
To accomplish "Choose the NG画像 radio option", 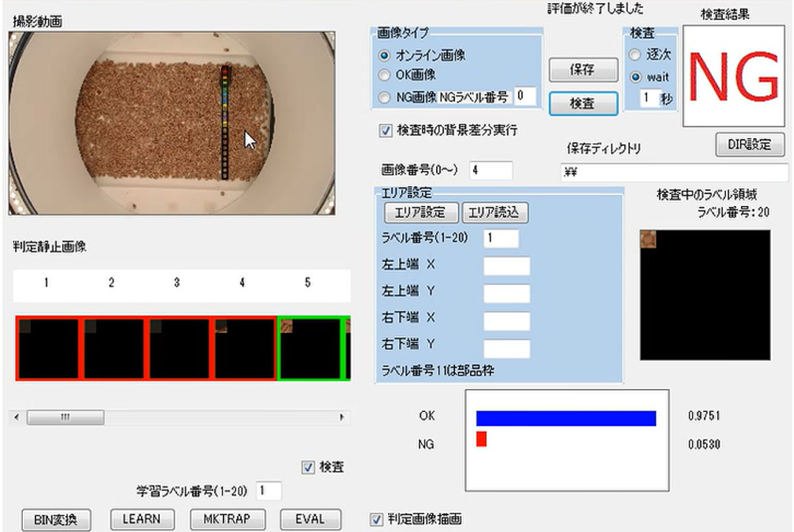I will 384,98.
